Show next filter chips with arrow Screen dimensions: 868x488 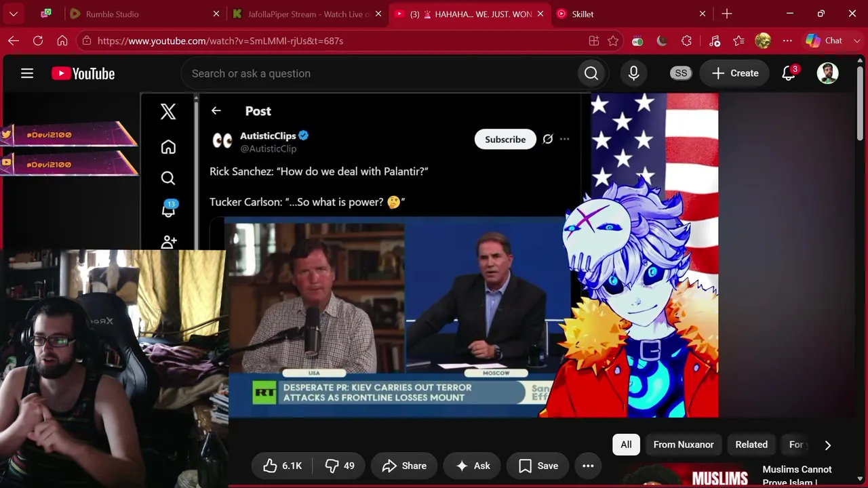click(x=827, y=445)
